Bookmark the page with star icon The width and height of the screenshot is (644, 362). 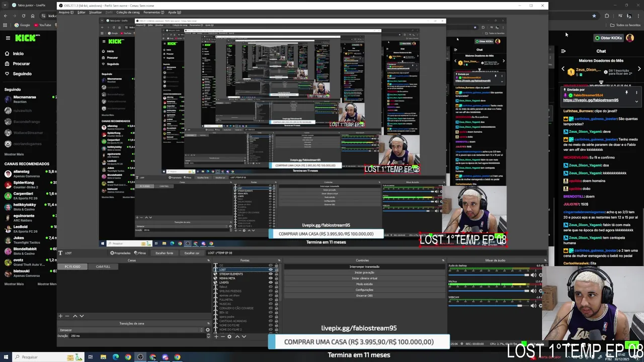point(594,16)
